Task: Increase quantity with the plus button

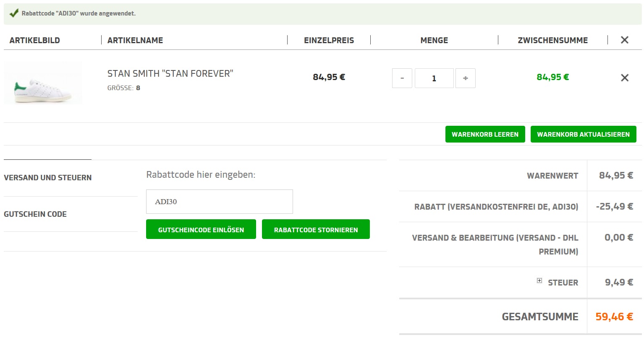Action: pos(465,78)
